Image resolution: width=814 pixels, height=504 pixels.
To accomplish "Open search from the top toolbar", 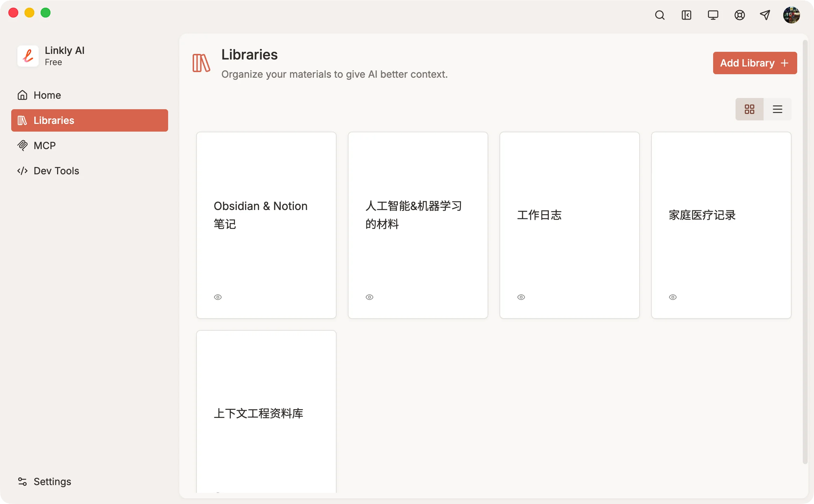I will click(660, 15).
